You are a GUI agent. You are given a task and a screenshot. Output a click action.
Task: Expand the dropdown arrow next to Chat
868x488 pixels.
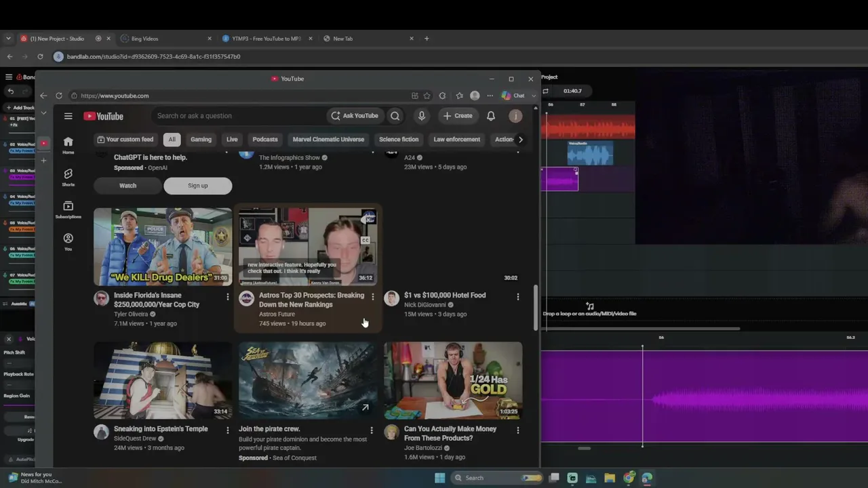(x=534, y=96)
